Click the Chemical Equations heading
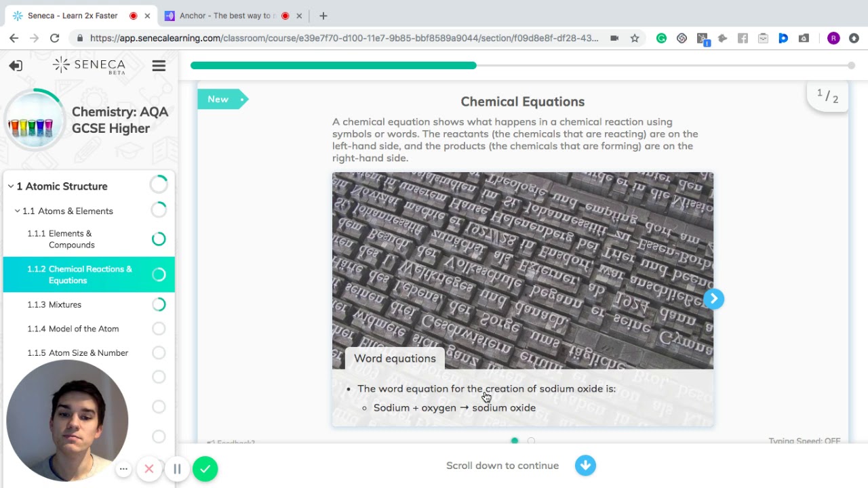The width and height of the screenshot is (868, 488). coord(522,102)
